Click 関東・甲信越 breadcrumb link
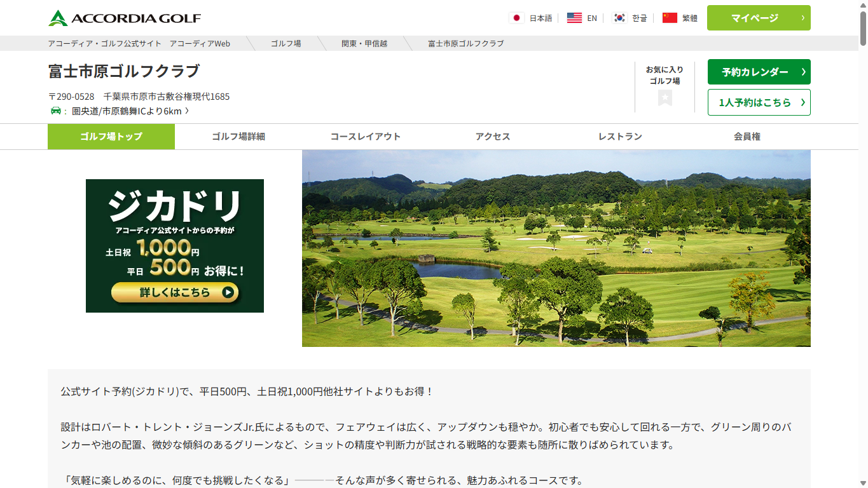 point(364,43)
